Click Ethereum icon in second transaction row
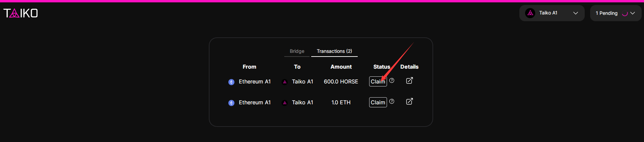Screen dimensions: 644x142 [x=231, y=103]
